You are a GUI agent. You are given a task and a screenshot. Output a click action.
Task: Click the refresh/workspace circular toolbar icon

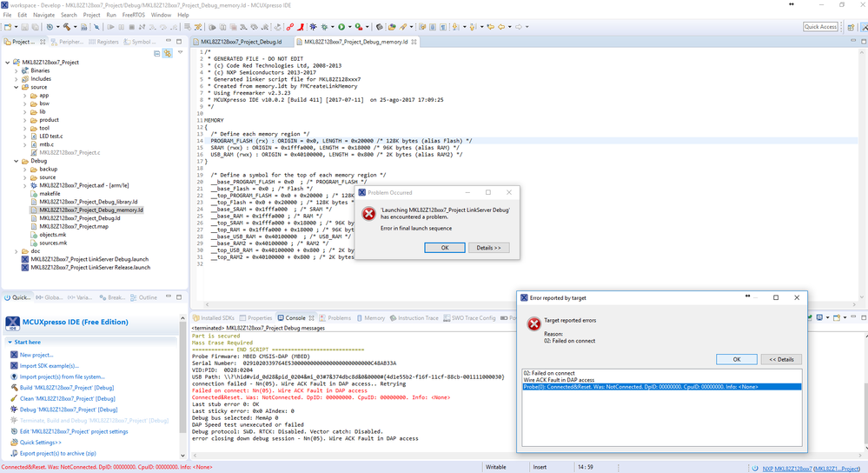[50, 27]
